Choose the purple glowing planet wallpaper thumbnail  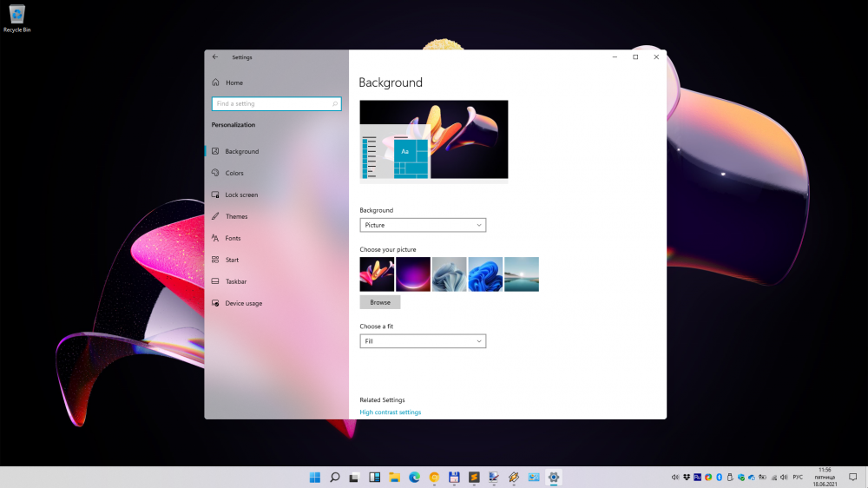413,274
